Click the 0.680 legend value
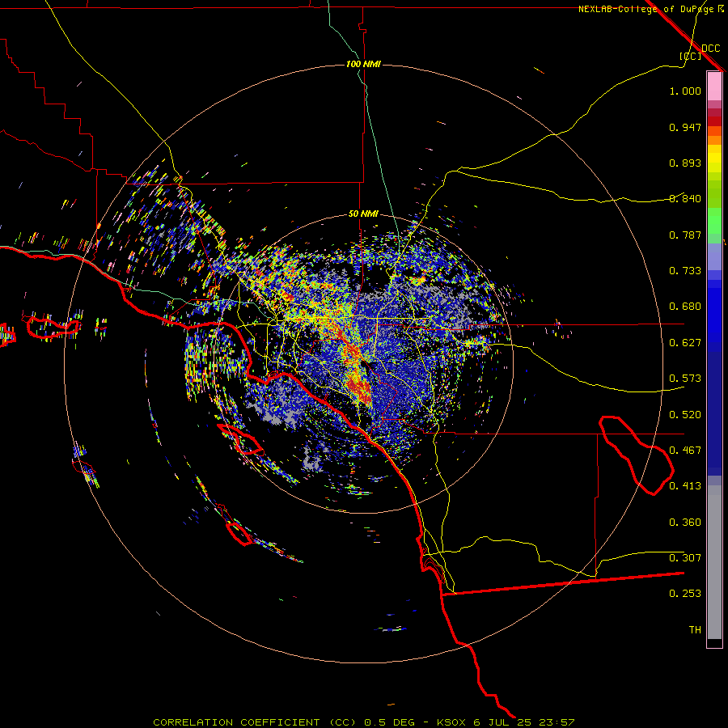 (x=685, y=307)
